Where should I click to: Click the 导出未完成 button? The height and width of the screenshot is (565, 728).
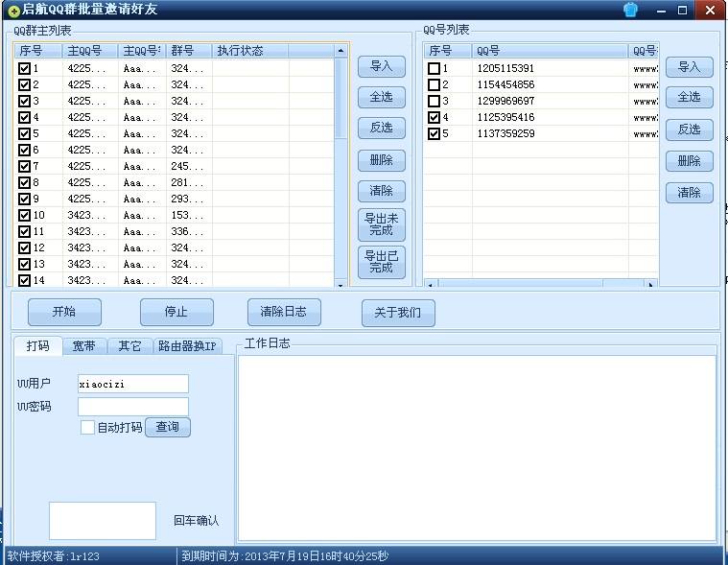click(382, 224)
